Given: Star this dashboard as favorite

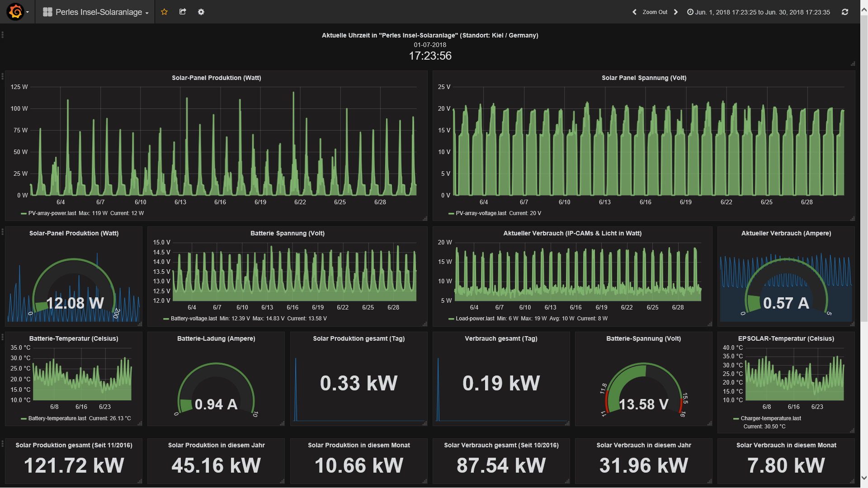Looking at the screenshot, I should click(164, 12).
